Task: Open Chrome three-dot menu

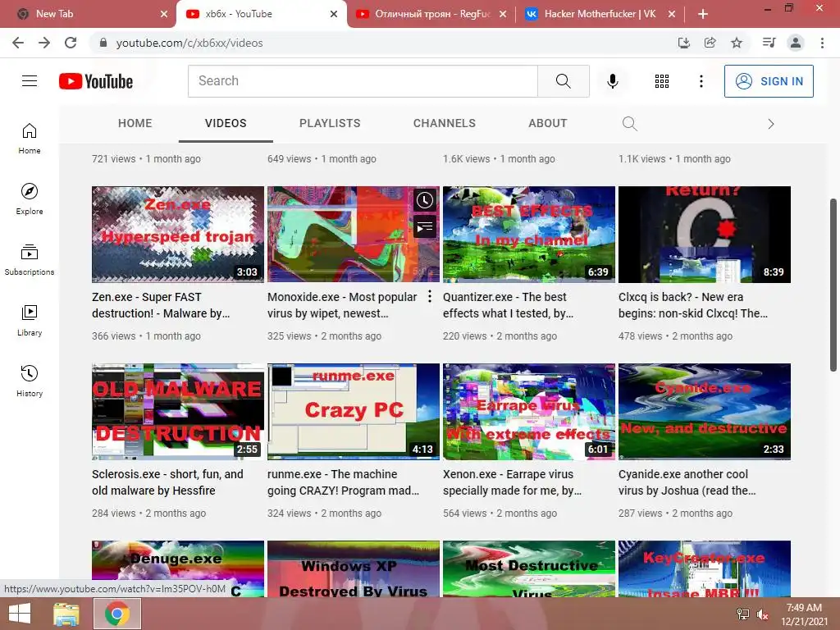Action: tap(822, 43)
